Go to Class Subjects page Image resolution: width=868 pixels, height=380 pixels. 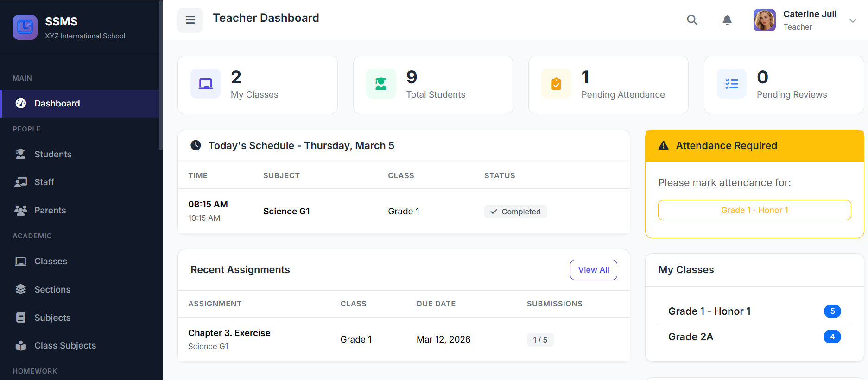[x=65, y=346]
